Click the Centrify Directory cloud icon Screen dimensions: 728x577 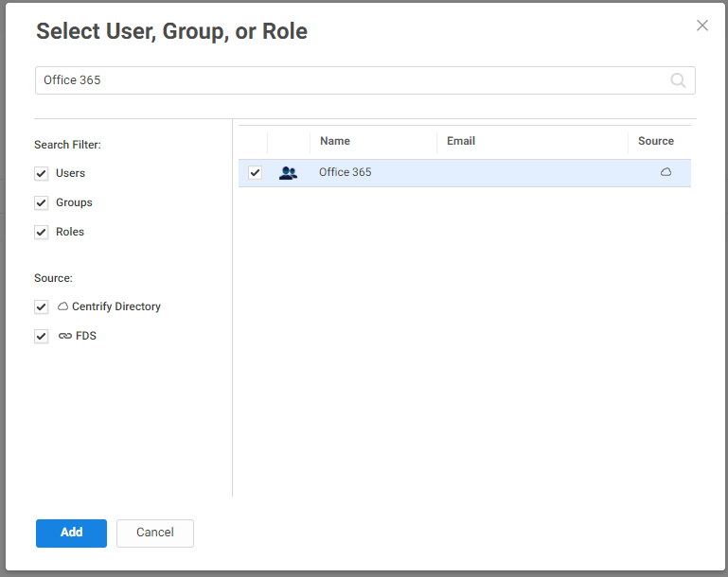[x=62, y=306]
